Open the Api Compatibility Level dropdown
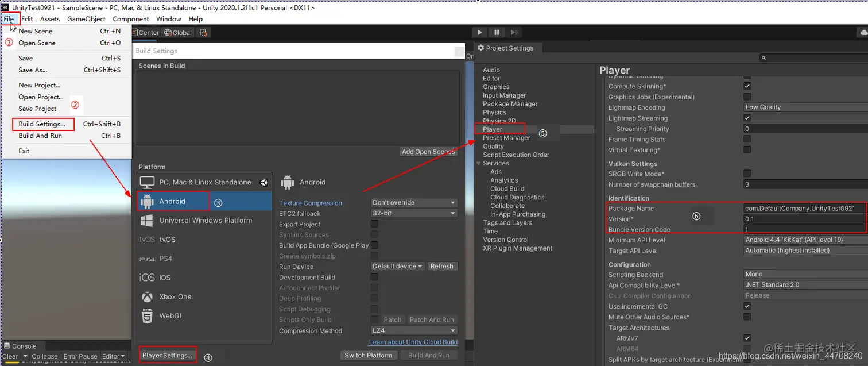The height and width of the screenshot is (366, 868). pyautogui.click(x=805, y=285)
